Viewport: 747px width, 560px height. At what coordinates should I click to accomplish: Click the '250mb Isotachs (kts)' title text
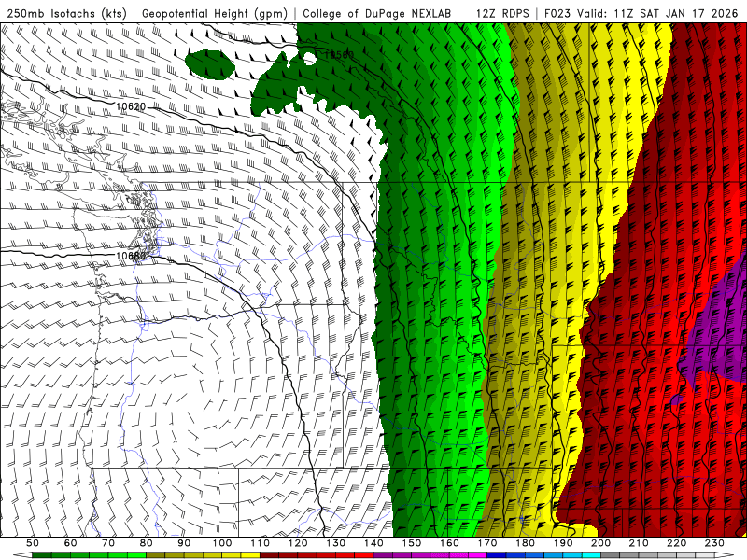tap(67, 13)
